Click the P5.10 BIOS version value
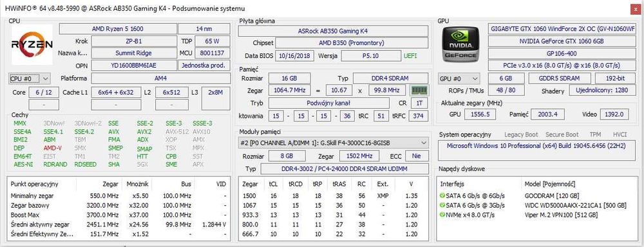The width and height of the screenshot is (644, 247). [370, 55]
